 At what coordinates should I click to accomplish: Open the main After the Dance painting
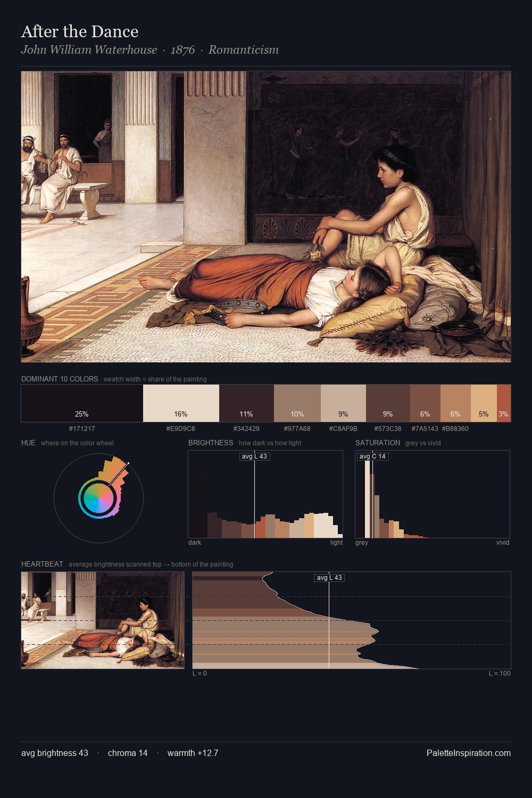click(x=266, y=217)
